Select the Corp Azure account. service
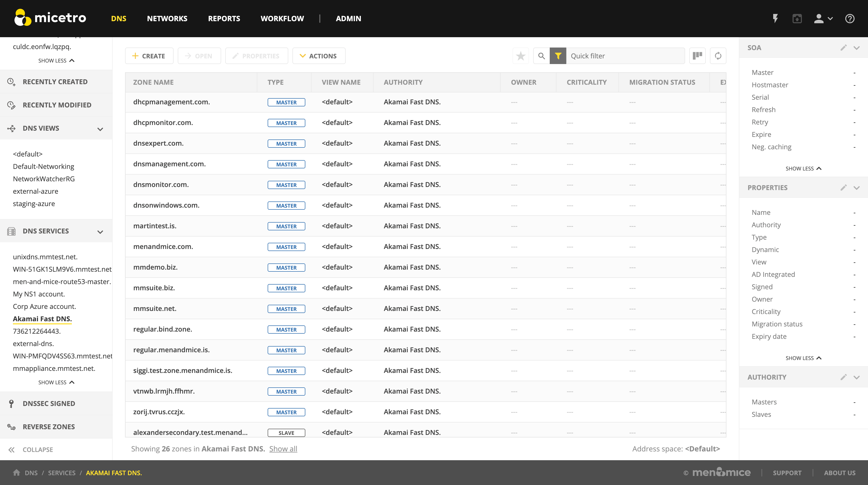Viewport: 868px width, 485px height. pos(44,307)
